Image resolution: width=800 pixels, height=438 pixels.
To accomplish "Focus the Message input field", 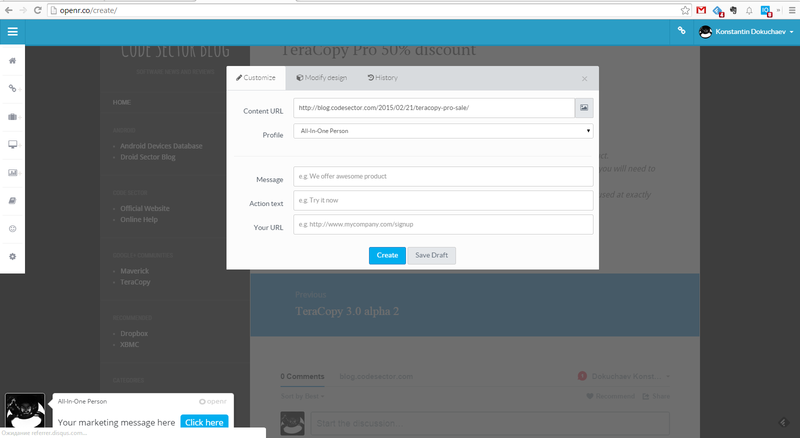I will (443, 176).
